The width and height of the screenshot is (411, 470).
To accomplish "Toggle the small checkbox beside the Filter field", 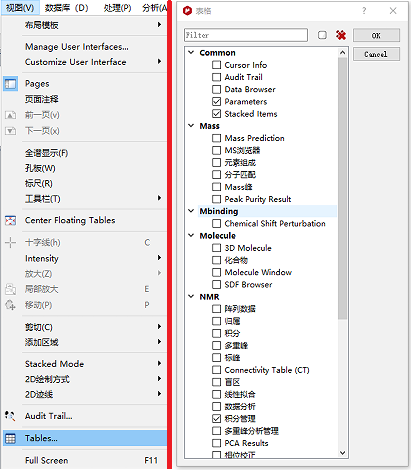I will coord(322,35).
